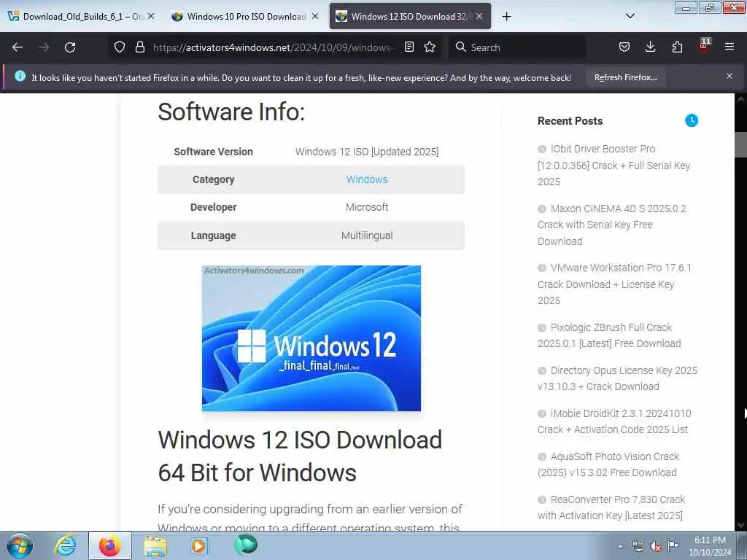This screenshot has width=747, height=560.
Task: Open the Firefox hamburger menu
Action: (729, 47)
